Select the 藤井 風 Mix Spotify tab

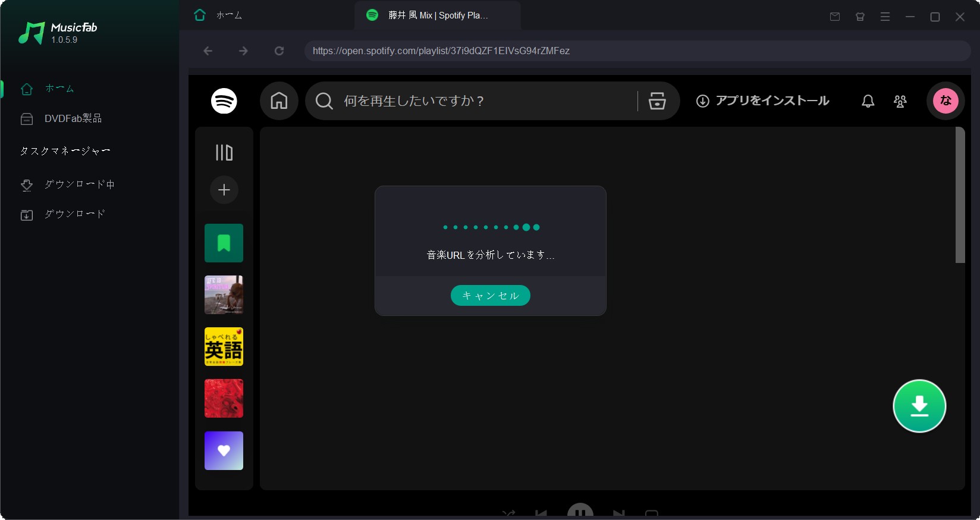pyautogui.click(x=437, y=15)
